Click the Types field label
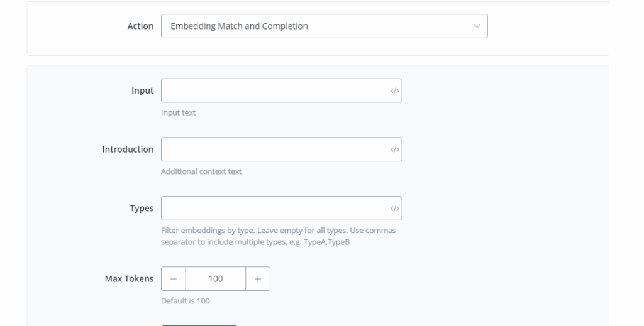 142,209
